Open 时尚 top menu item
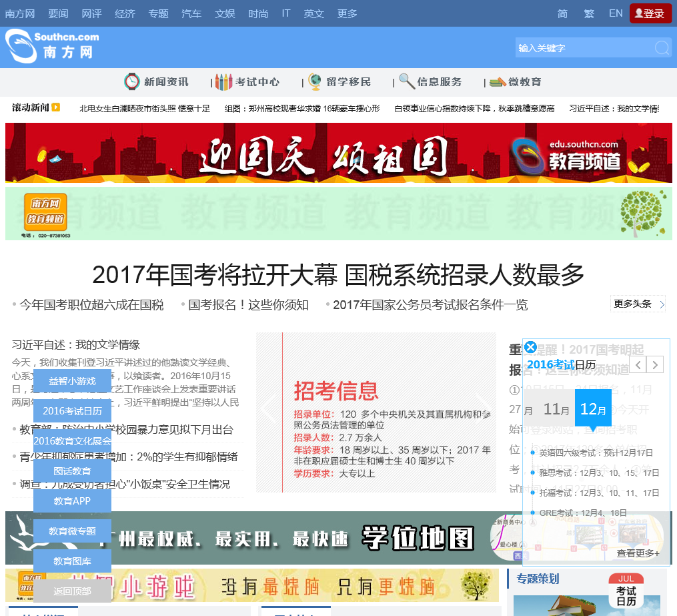 point(258,13)
